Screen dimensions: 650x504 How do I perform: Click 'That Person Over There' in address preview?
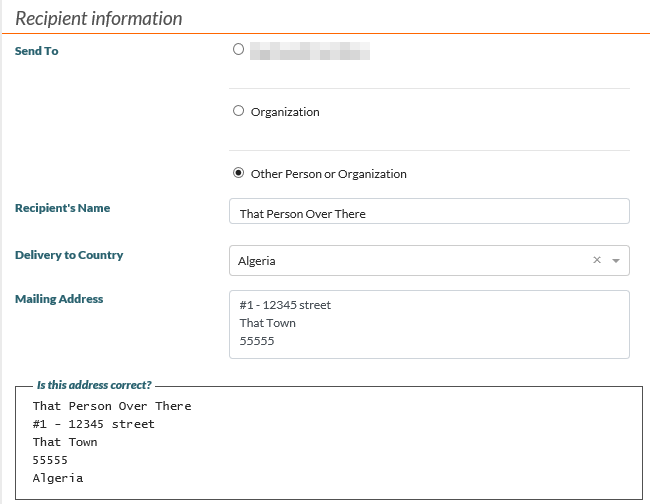click(112, 406)
